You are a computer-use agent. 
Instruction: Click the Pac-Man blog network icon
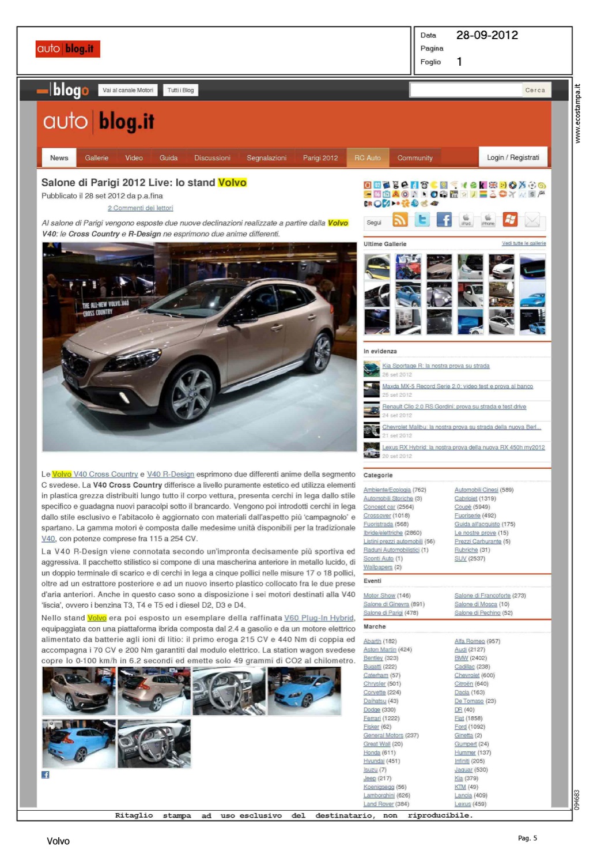[x=435, y=185]
